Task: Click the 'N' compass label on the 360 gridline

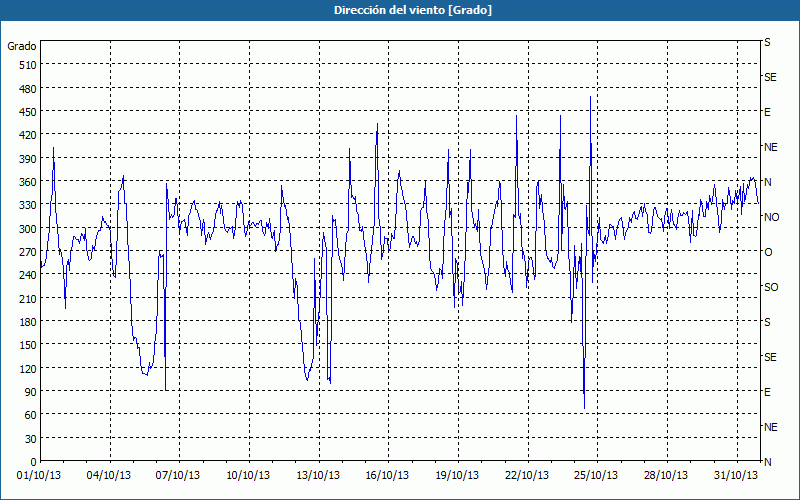Action: 768,182
